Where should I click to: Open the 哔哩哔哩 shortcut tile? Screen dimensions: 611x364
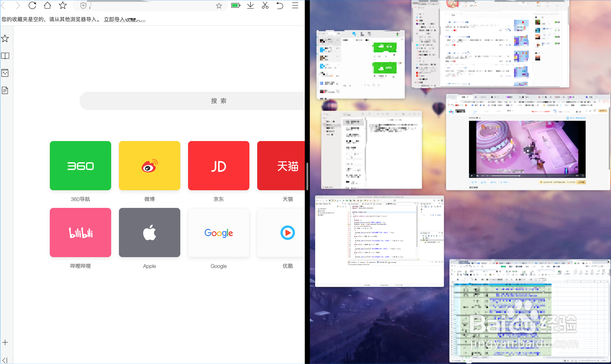tap(80, 232)
